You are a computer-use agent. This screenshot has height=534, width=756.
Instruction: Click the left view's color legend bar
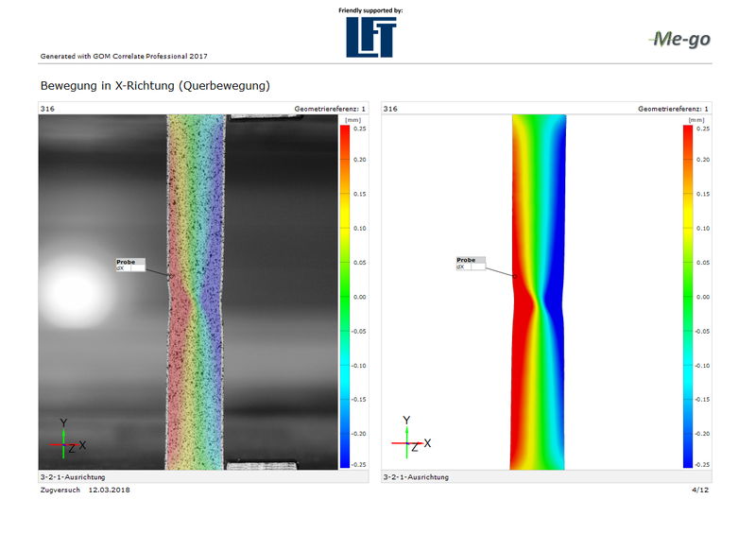[x=345, y=296]
